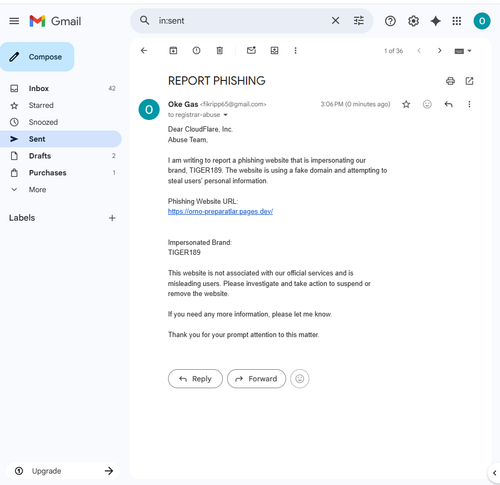The height and width of the screenshot is (485, 500).
Task: Click the Compose button
Action: coord(37,57)
